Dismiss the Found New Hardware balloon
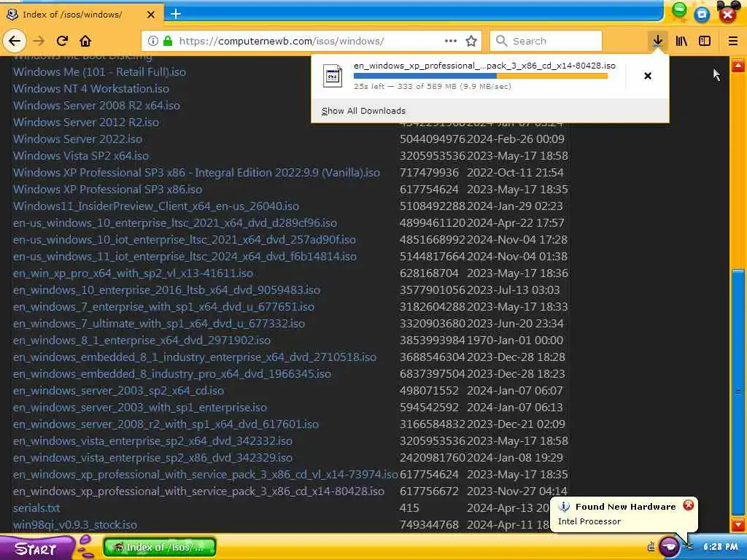The image size is (747, 560). point(689,505)
